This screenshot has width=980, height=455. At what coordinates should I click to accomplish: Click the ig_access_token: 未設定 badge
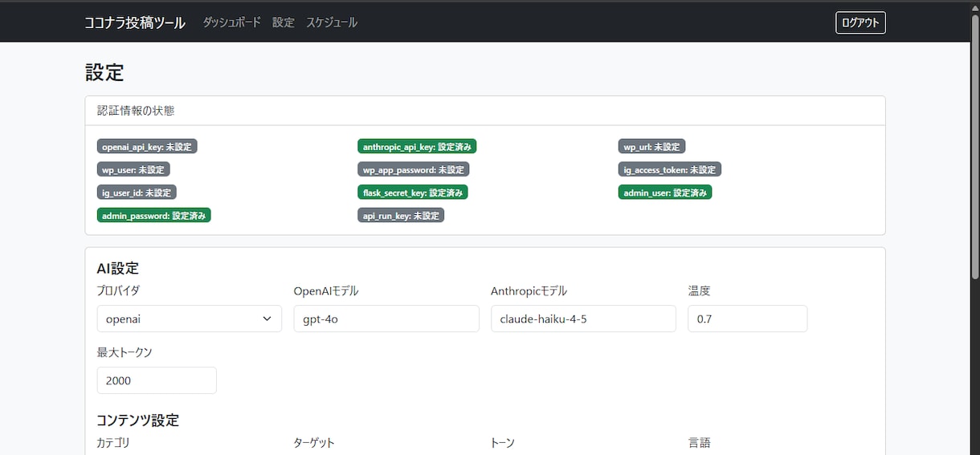pyautogui.click(x=670, y=170)
